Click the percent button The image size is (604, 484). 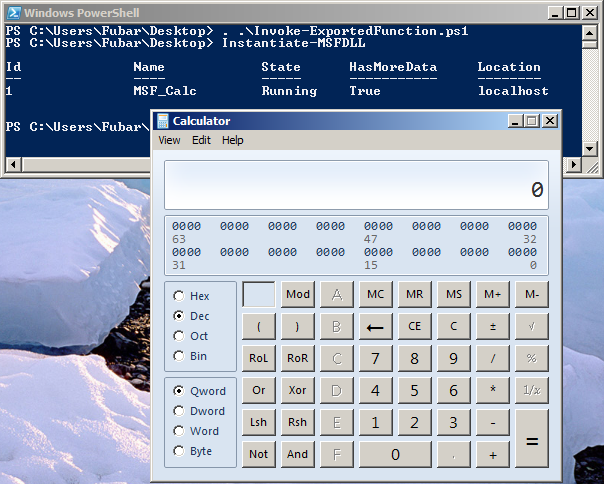pos(532,358)
